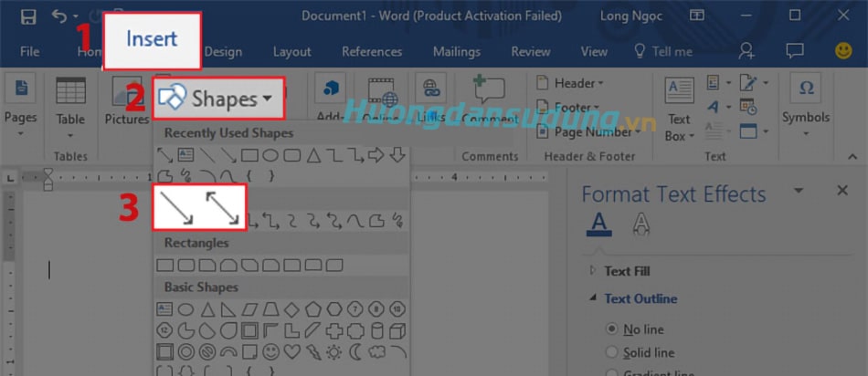Viewport: 868px width, 376px height.
Task: Select the double arrow line shape
Action: pos(222,207)
